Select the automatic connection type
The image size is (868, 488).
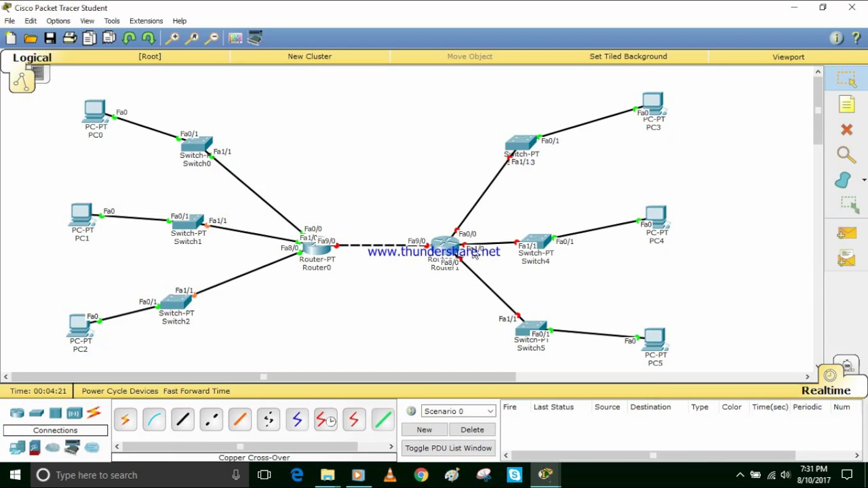tap(125, 420)
